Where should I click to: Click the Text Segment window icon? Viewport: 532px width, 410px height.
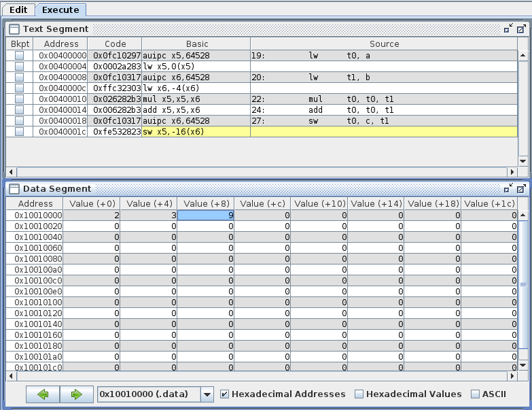point(14,29)
